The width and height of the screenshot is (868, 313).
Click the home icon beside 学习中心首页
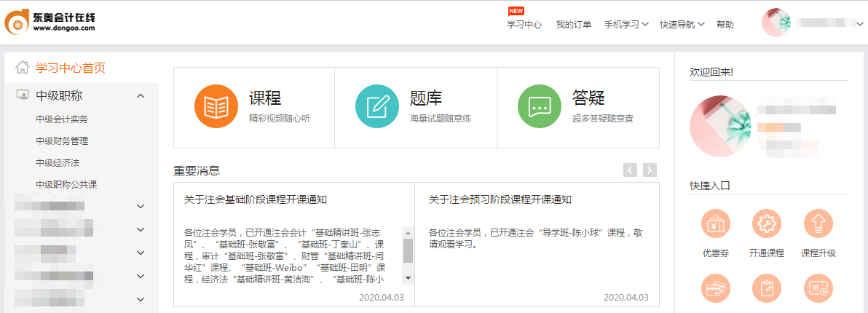[x=23, y=68]
